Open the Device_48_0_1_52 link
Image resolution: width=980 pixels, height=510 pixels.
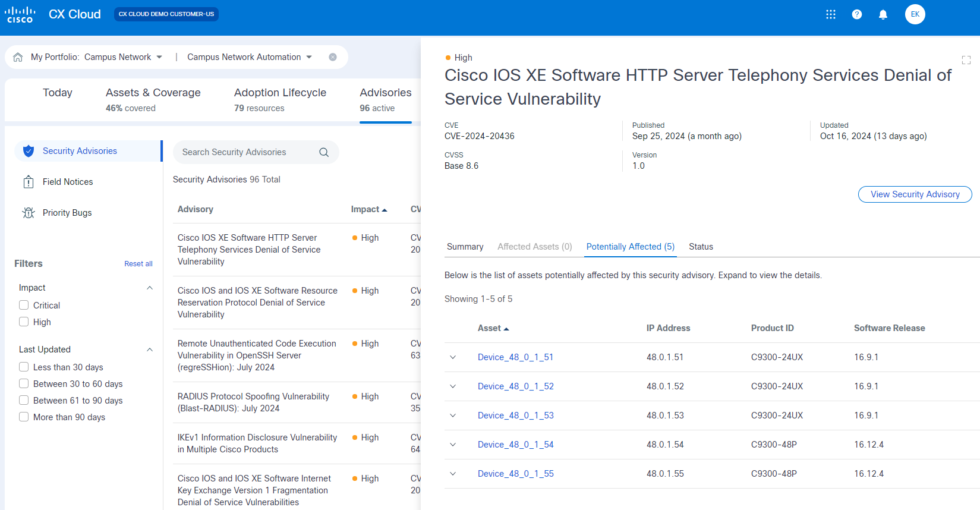[516, 386]
